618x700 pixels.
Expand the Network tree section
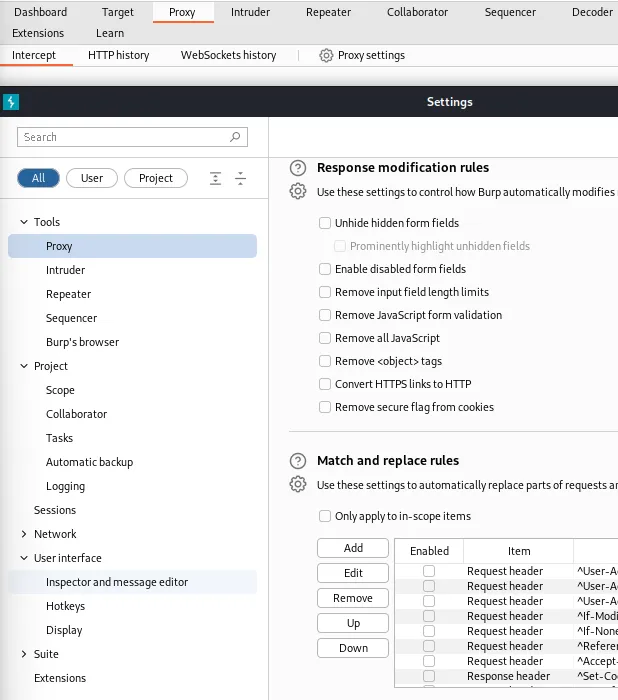(24, 534)
